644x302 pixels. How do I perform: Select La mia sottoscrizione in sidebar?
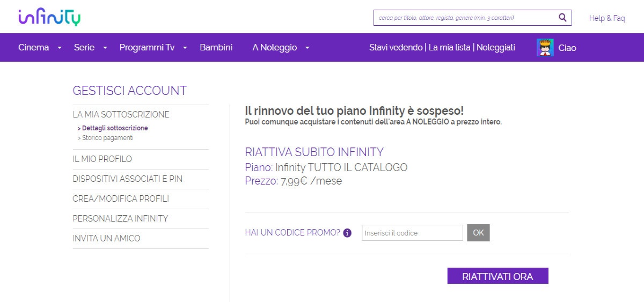121,114
